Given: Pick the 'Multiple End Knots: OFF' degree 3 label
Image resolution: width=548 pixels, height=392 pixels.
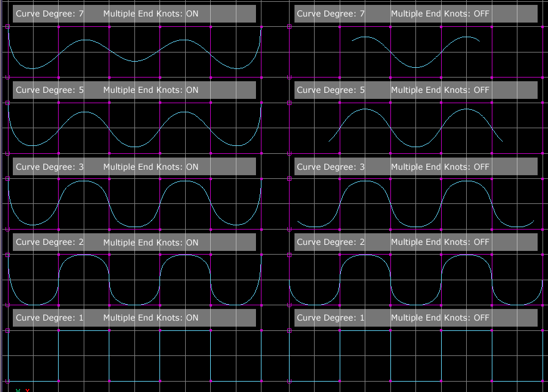Looking at the screenshot, I should (x=440, y=167).
